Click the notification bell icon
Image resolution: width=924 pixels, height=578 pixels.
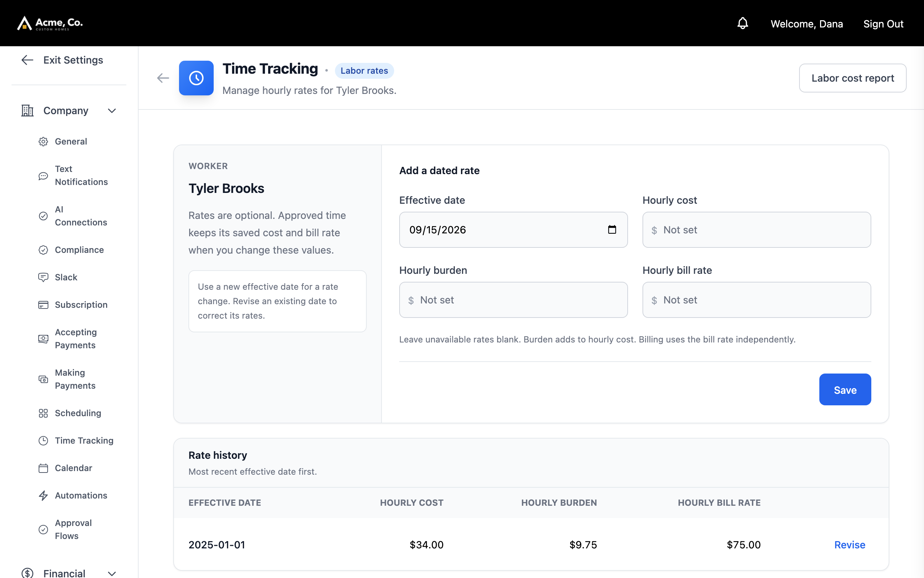pyautogui.click(x=742, y=23)
